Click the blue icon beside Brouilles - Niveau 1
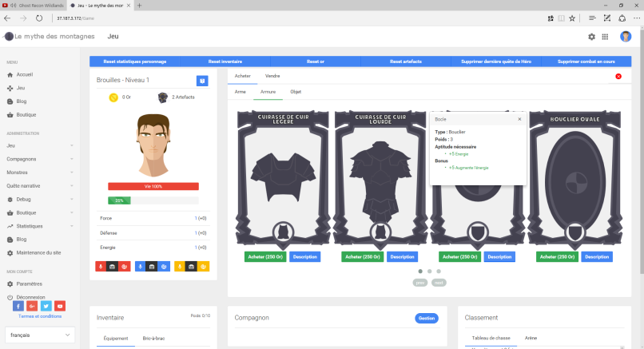The height and width of the screenshot is (349, 644). pos(202,80)
